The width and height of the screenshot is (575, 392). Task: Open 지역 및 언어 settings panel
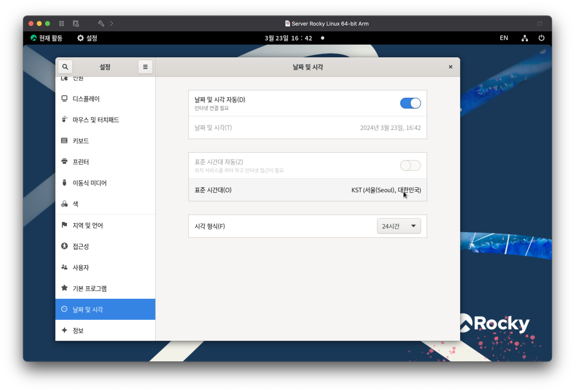pos(88,225)
